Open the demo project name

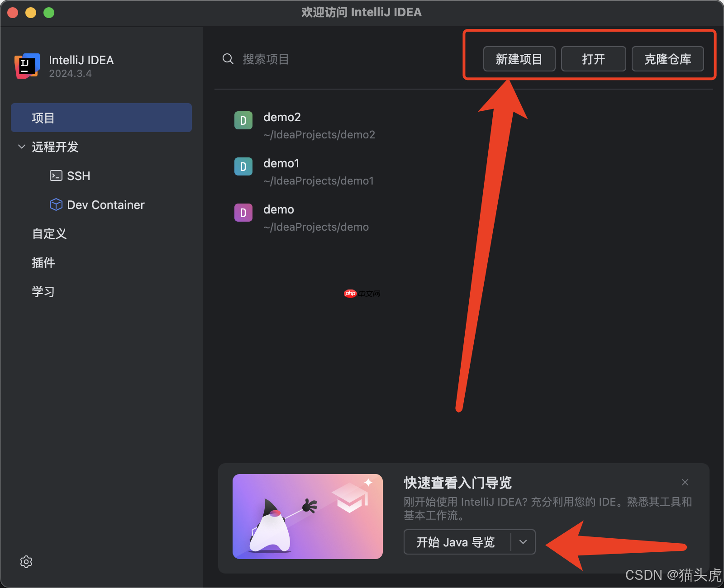click(279, 209)
